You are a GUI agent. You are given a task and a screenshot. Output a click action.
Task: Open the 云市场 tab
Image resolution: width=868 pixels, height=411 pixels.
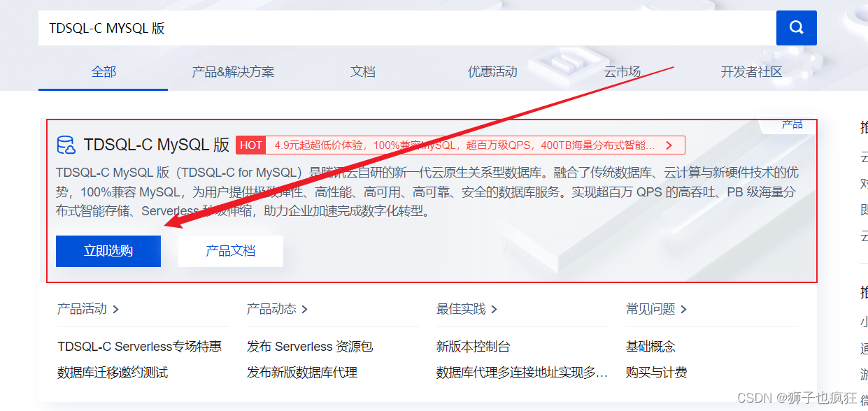point(622,71)
